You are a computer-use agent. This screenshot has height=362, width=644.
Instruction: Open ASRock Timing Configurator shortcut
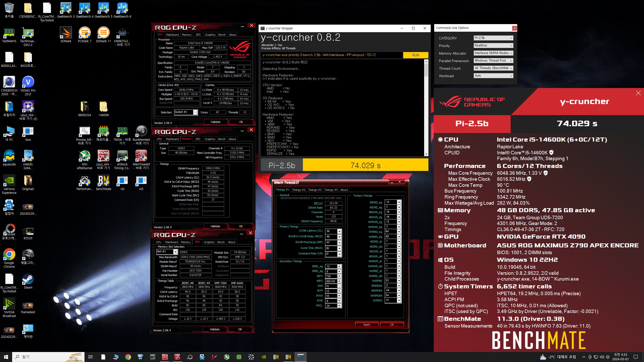pos(122,160)
